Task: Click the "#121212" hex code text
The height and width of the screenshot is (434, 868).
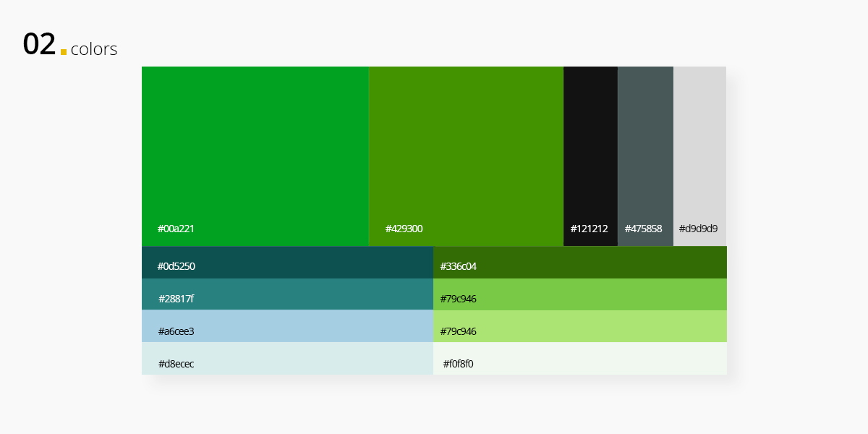Action: pos(589,229)
